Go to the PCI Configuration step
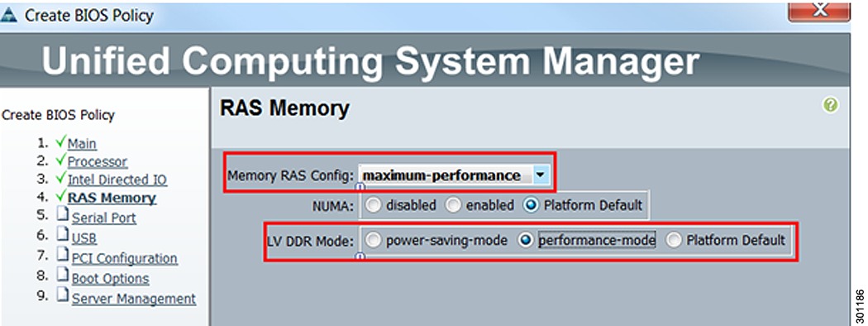Viewport: 868px width, 326px height. [125, 258]
